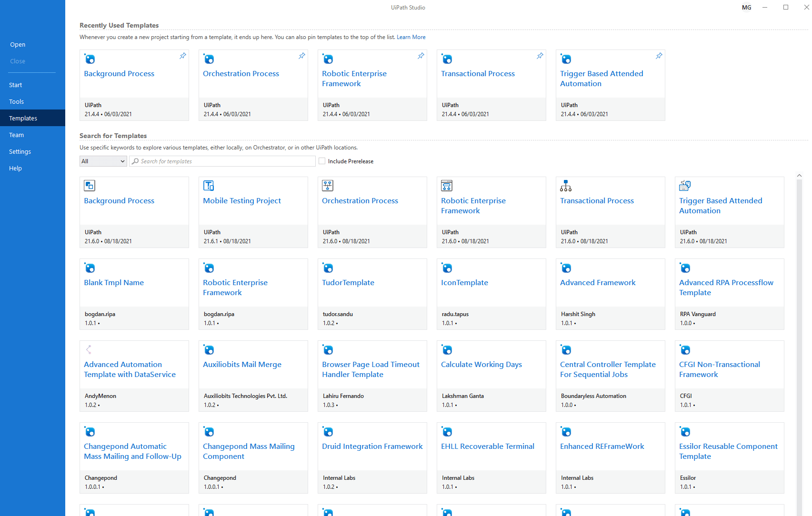
Task: Open the All template source dropdown
Action: click(103, 161)
